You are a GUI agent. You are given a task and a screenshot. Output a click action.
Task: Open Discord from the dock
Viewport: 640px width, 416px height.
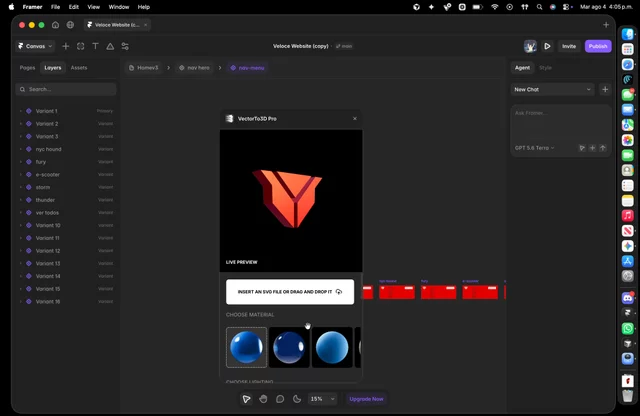[628, 298]
